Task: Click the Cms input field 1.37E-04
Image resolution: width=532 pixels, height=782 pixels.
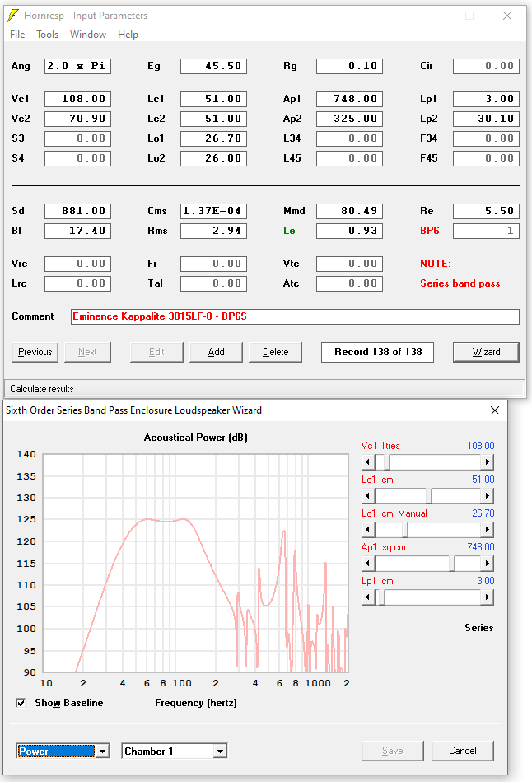Action: click(213, 212)
